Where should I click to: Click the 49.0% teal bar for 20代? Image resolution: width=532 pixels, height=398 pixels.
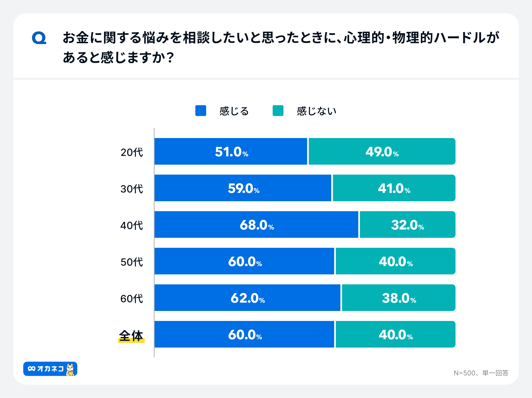tap(382, 151)
